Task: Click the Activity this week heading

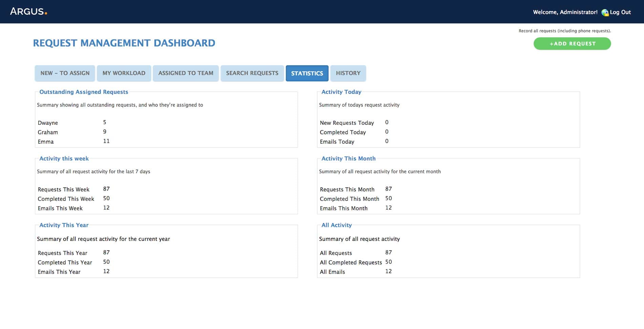Action: tap(64, 158)
